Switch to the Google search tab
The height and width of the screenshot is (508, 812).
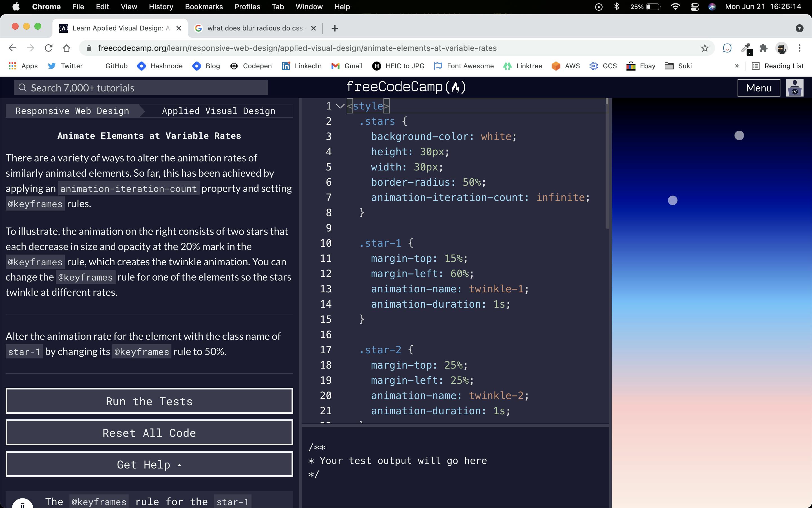(x=255, y=28)
